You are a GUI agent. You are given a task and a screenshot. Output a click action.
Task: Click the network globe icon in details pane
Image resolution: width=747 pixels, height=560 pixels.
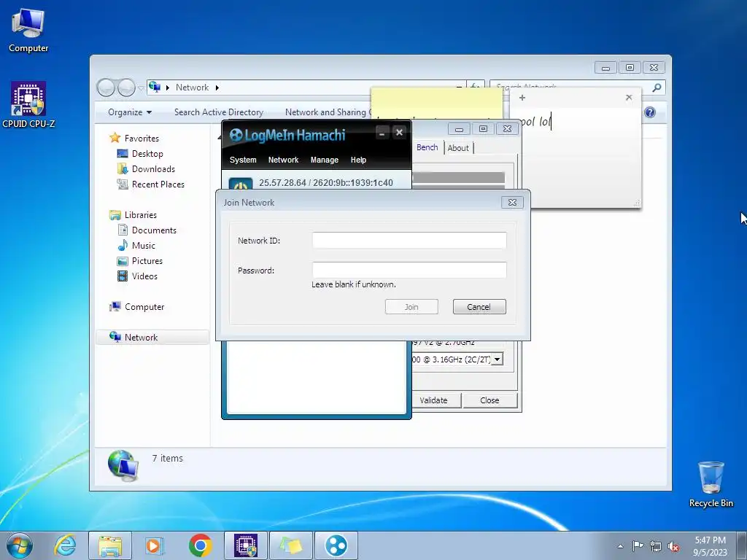point(123,466)
